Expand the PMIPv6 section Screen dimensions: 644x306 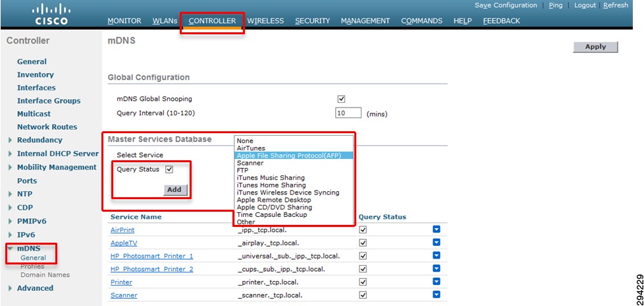10,222
